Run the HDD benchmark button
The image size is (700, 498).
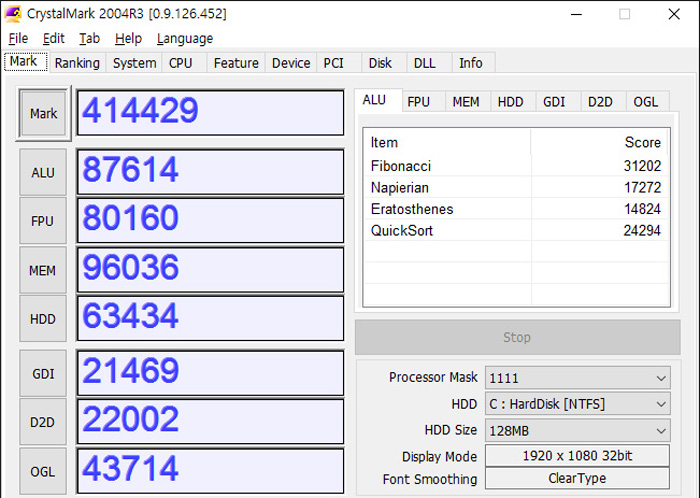point(43,319)
